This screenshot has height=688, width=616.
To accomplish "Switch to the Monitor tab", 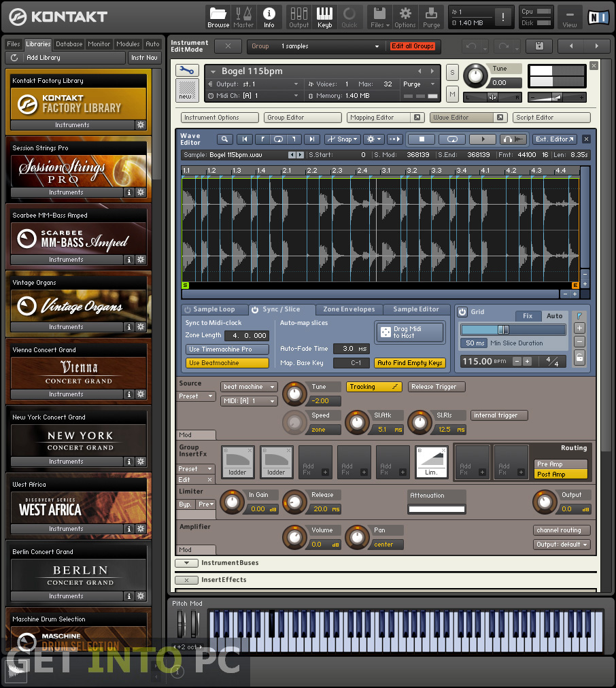I will [99, 44].
